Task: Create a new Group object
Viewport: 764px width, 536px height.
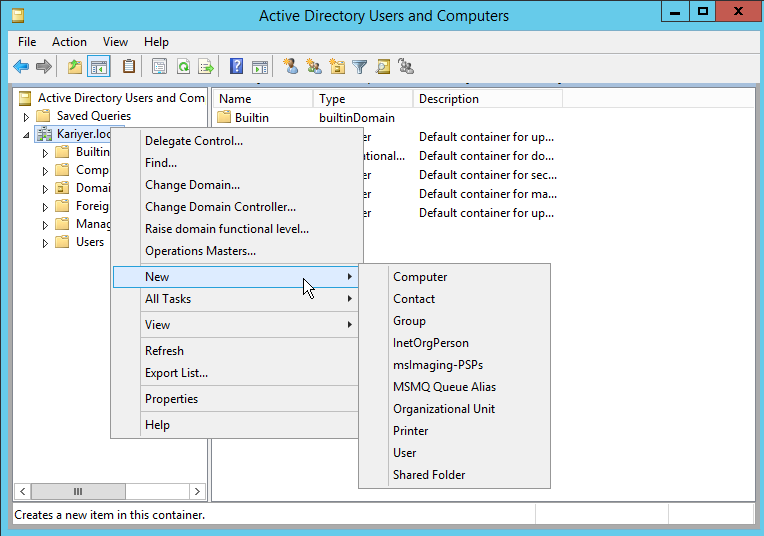Action: point(455,321)
